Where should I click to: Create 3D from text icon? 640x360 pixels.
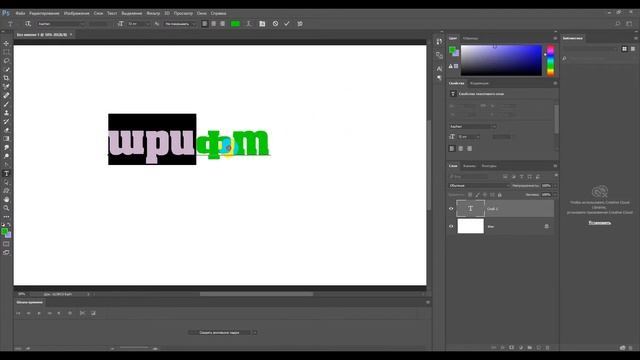(300, 24)
